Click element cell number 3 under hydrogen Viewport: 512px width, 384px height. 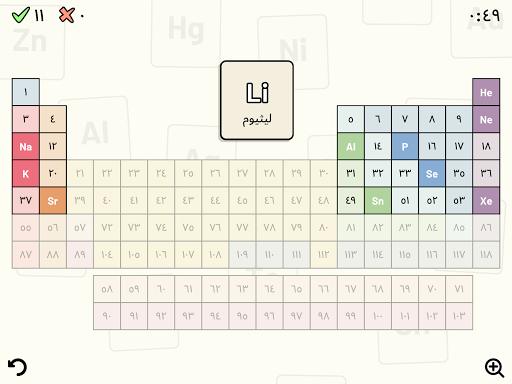(x=26, y=119)
